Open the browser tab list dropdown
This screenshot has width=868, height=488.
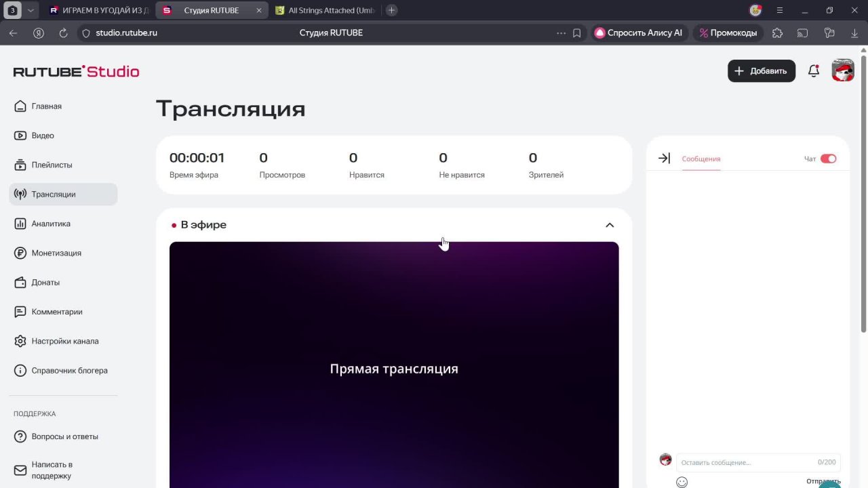(x=31, y=10)
